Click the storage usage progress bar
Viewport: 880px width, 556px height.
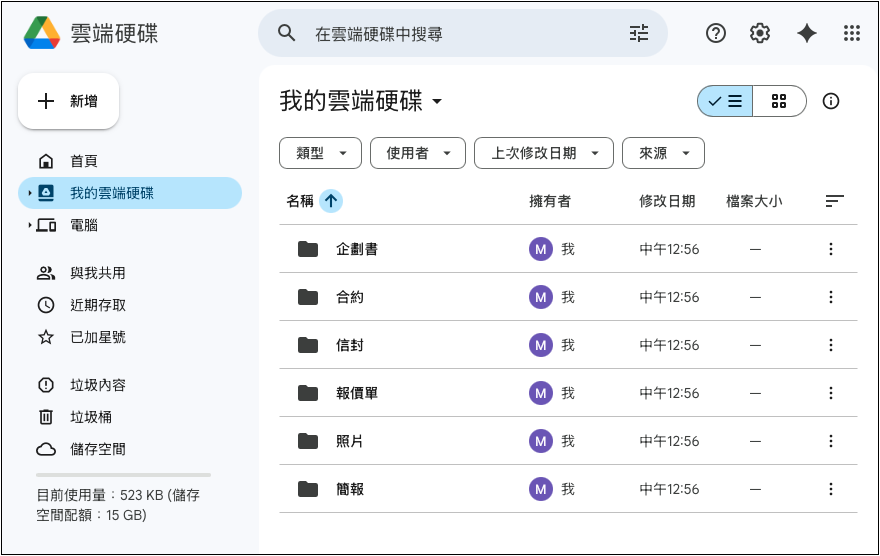(123, 474)
